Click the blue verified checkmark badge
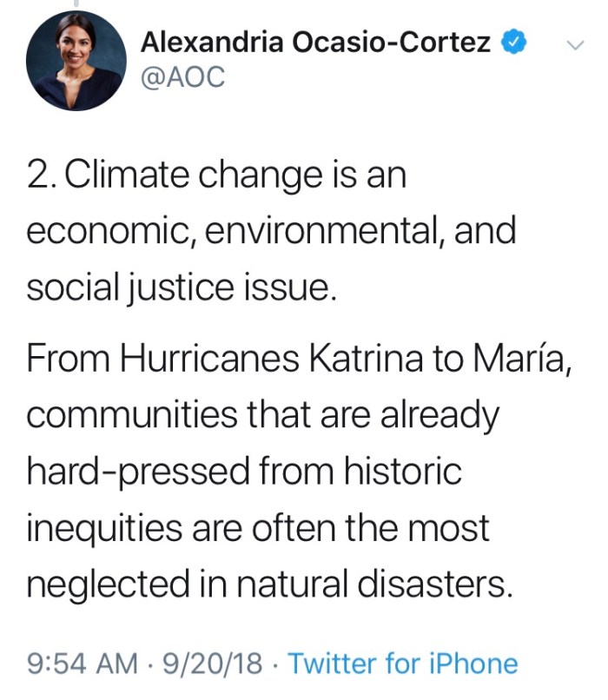 516,41
